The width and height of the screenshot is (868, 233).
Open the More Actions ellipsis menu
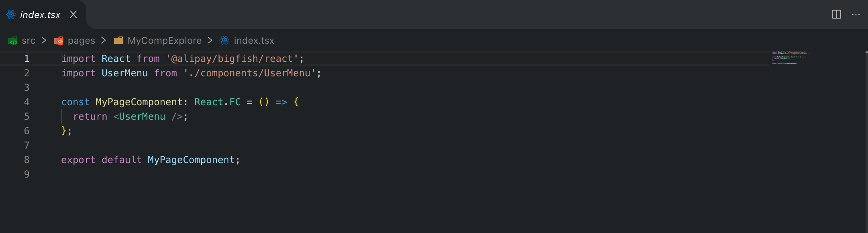(856, 14)
